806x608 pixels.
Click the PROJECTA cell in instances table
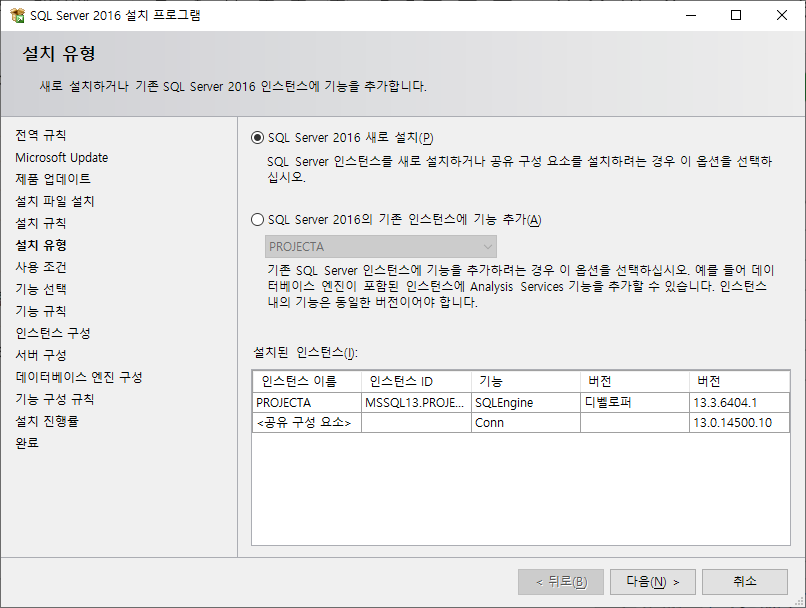(307, 403)
